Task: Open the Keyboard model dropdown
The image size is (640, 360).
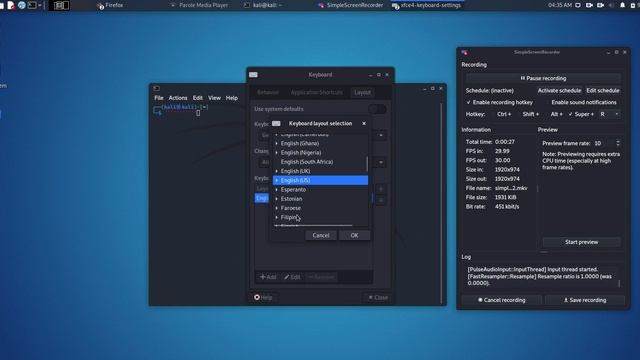Action: [x=381, y=135]
